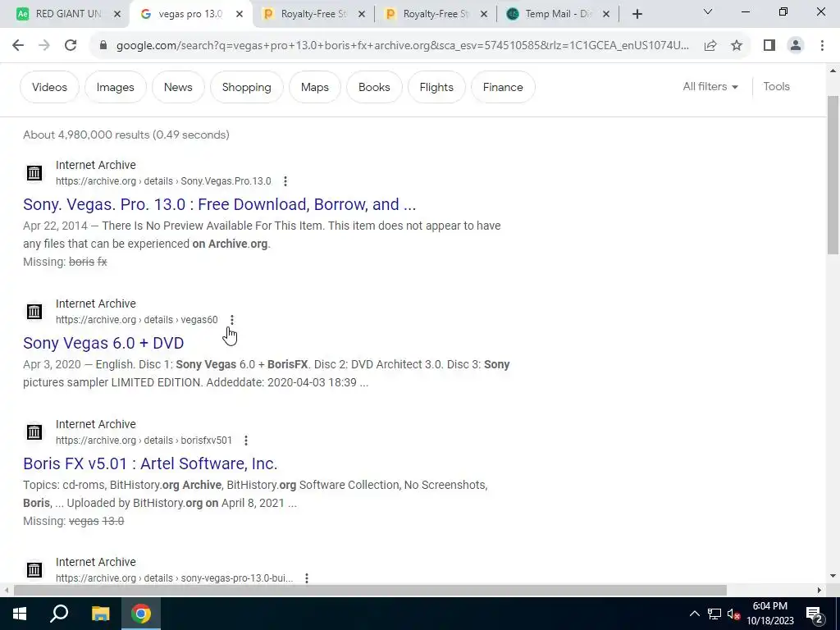This screenshot has width=840, height=630.
Task: Click scroll-right arrow of horizontal scrollbar
Action: 819,590
